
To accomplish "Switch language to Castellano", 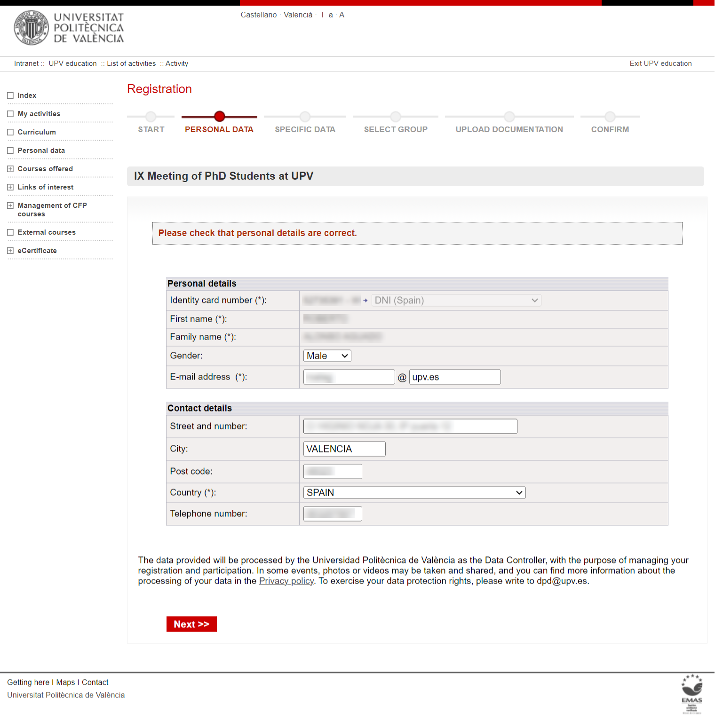I will click(x=258, y=15).
